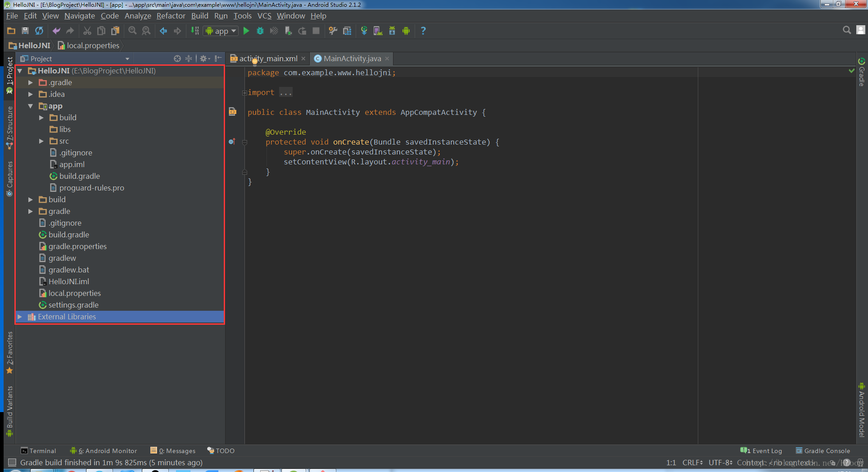Screen dimensions: 868x472
Task: Open file with the folder toolbar icon
Action: 11,31
